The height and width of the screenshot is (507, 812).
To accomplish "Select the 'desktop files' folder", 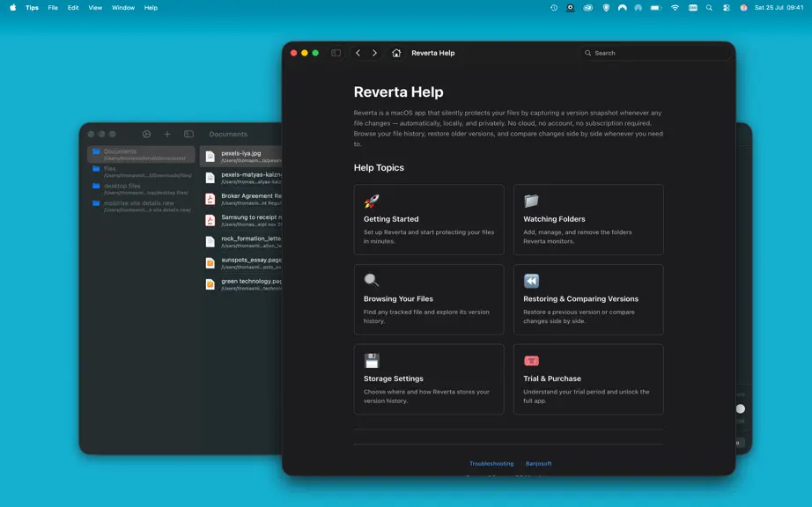I will pos(141,189).
